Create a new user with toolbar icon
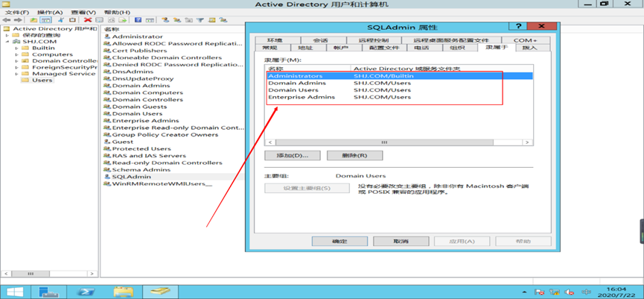The image size is (644, 299). [165, 19]
